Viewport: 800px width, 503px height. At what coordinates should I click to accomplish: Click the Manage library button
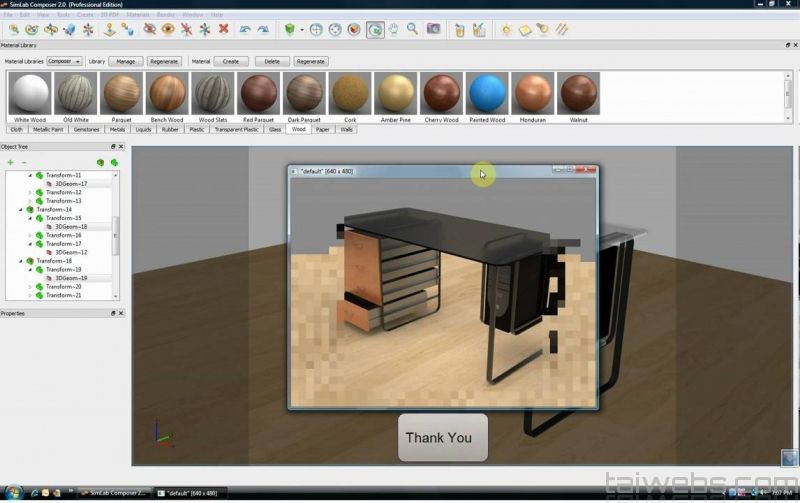pos(126,61)
